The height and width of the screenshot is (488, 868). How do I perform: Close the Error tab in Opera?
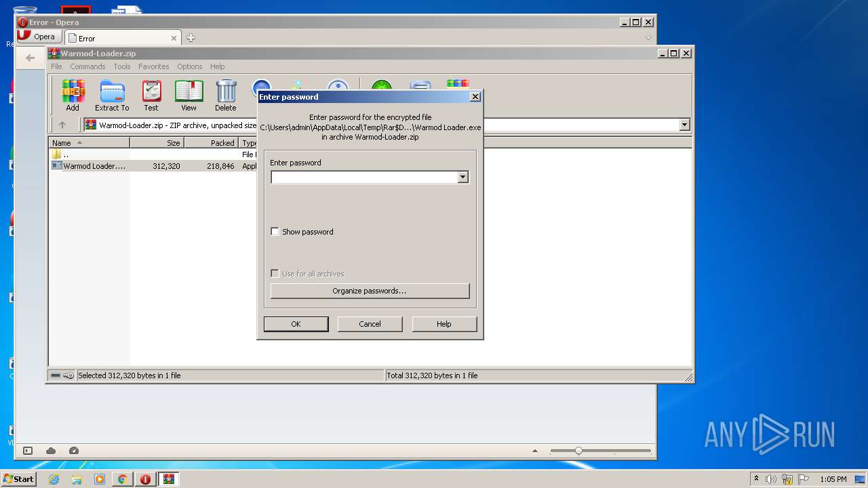pyautogui.click(x=174, y=38)
